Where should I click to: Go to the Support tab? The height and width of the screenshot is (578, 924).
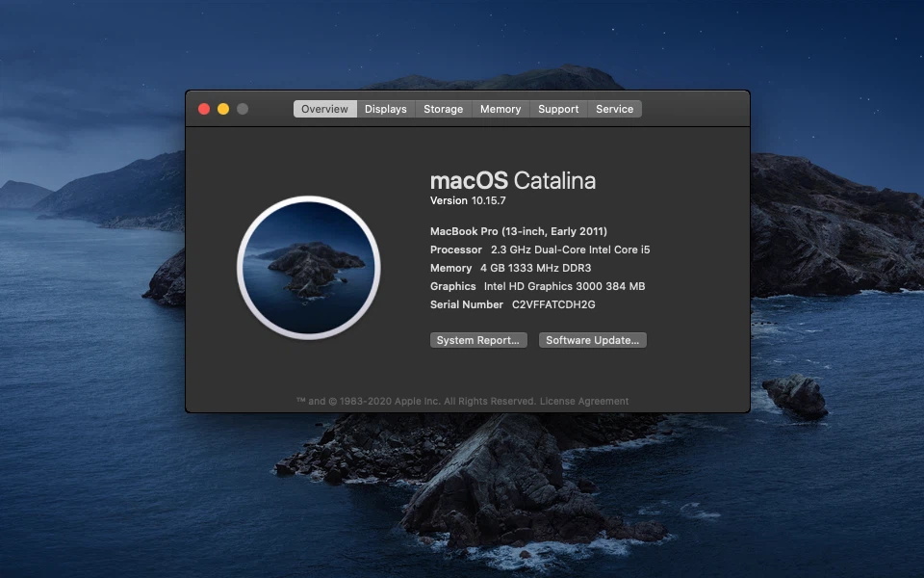pos(558,109)
